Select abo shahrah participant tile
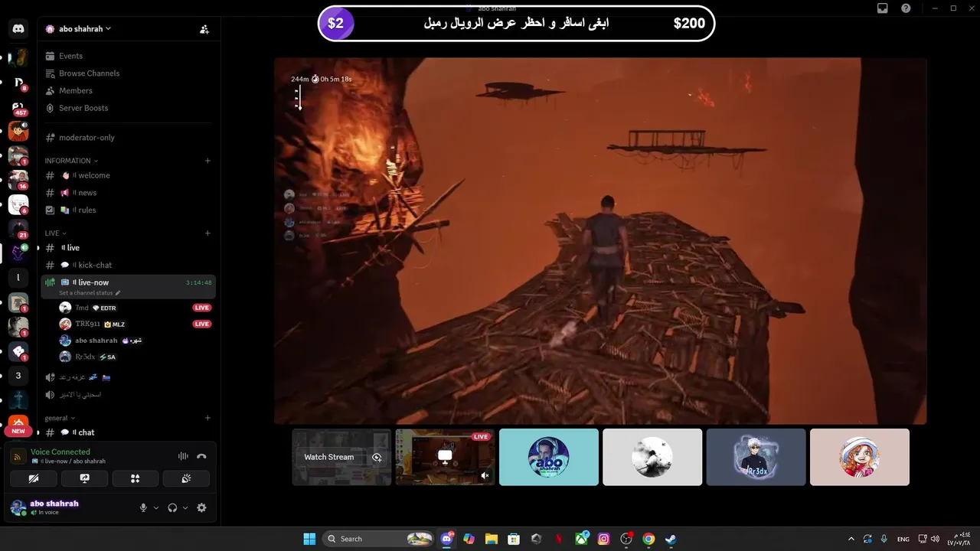The height and width of the screenshot is (551, 980). 549,457
